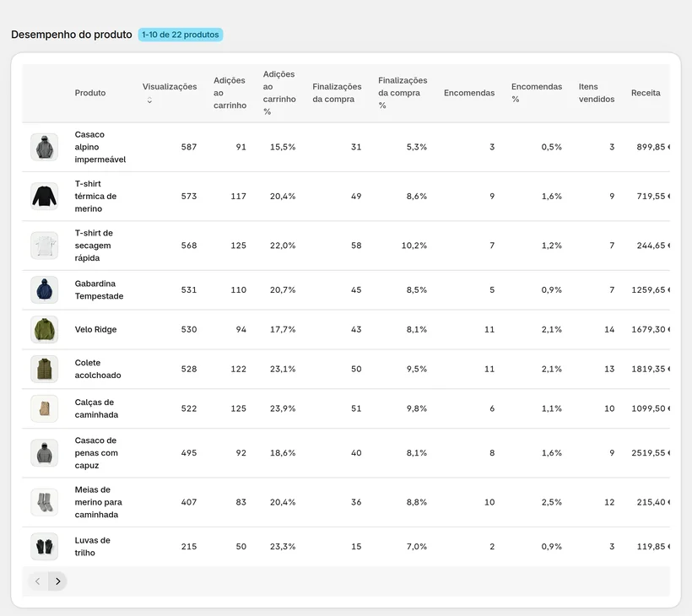692x616 pixels.
Task: Click the Encomendas column header
Action: [469, 93]
